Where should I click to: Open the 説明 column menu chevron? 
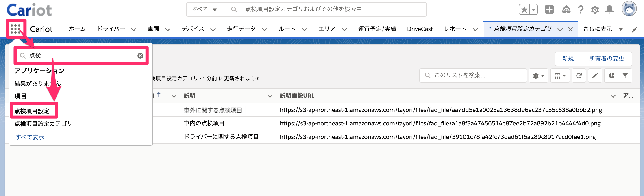270,96
